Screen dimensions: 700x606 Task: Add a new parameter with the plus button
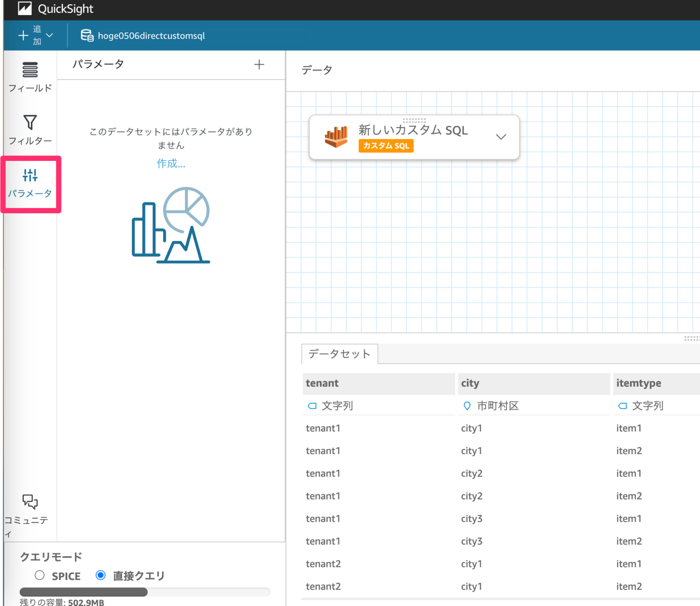tap(259, 64)
